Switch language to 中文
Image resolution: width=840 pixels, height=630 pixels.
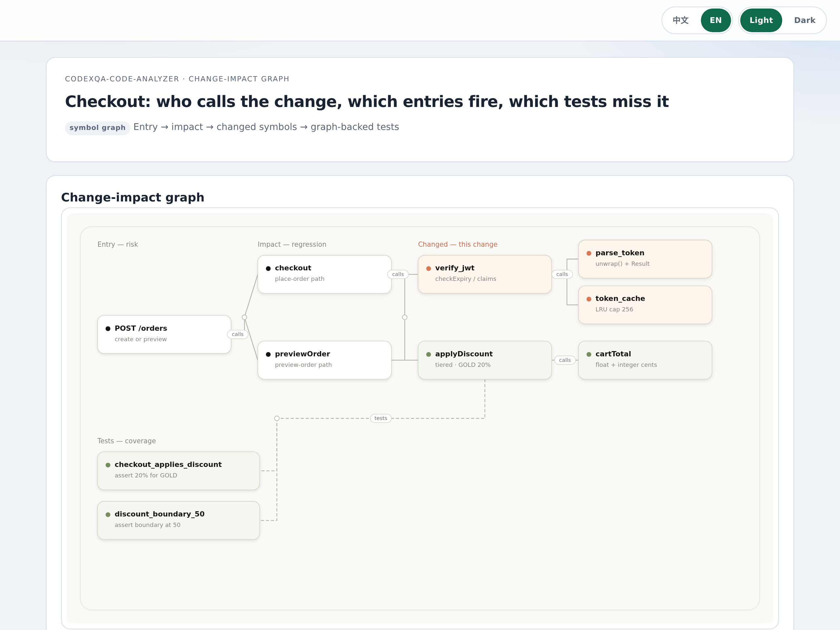(x=681, y=20)
